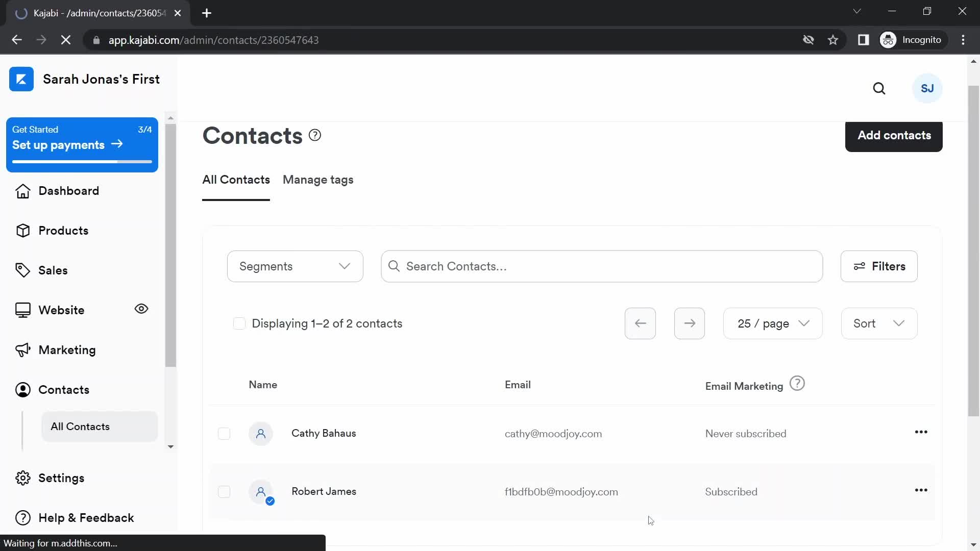
Task: Bookmark this page with star icon
Action: (x=832, y=40)
